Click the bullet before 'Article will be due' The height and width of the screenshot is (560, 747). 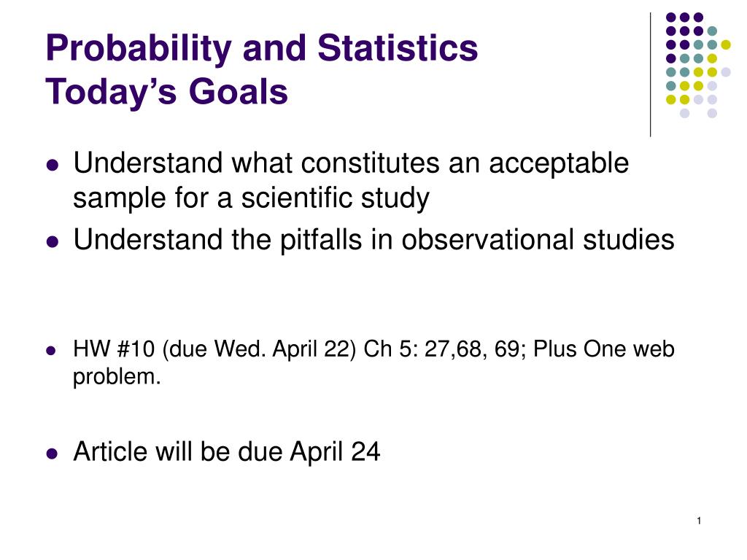[53, 453]
